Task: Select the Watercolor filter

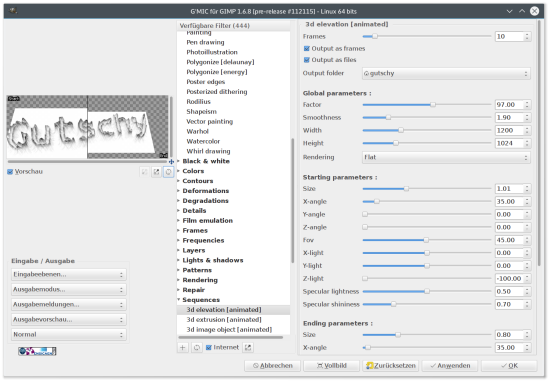Action: [203, 141]
